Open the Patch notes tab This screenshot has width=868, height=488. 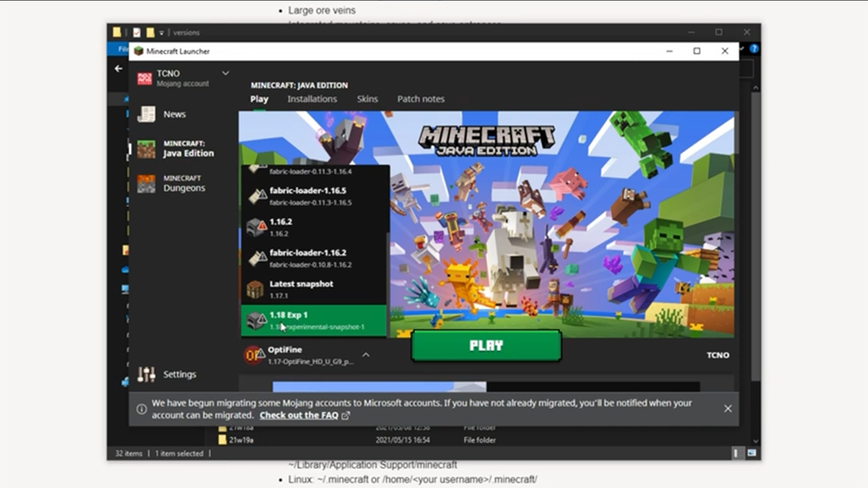tap(421, 99)
